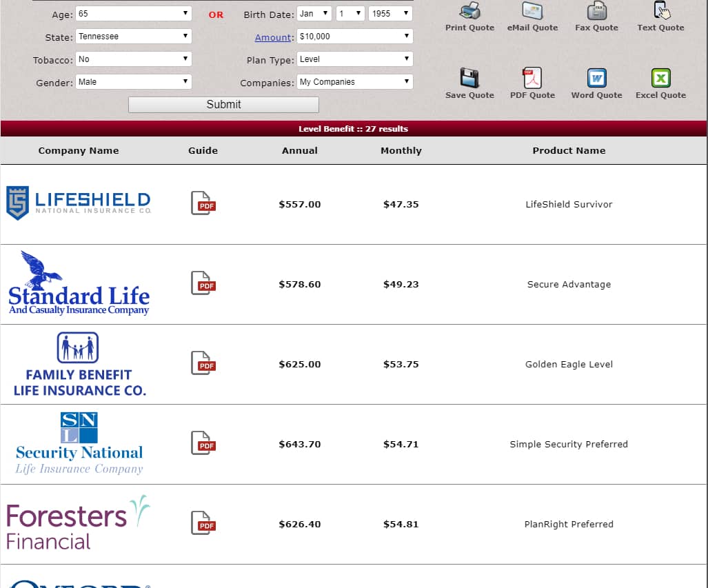Select the $54.71 monthly premium

401,444
